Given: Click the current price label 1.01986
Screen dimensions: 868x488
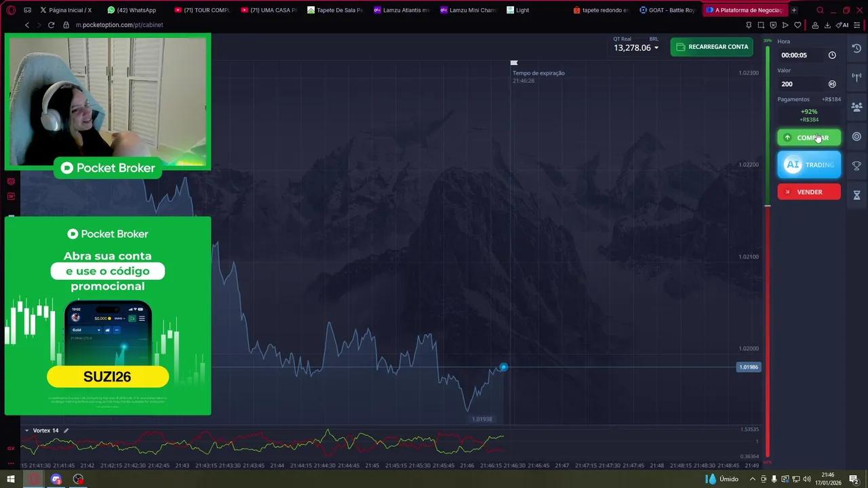Looking at the screenshot, I should tap(749, 367).
